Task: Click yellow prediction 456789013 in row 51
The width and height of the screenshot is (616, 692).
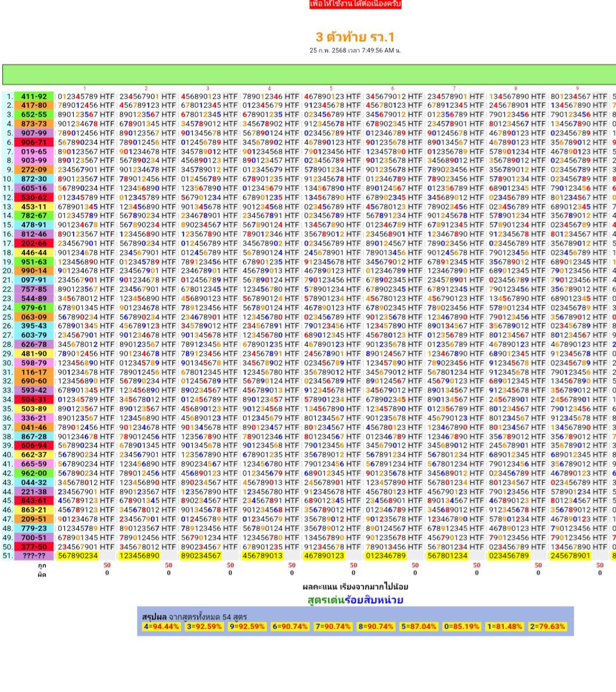Action: 262,556
